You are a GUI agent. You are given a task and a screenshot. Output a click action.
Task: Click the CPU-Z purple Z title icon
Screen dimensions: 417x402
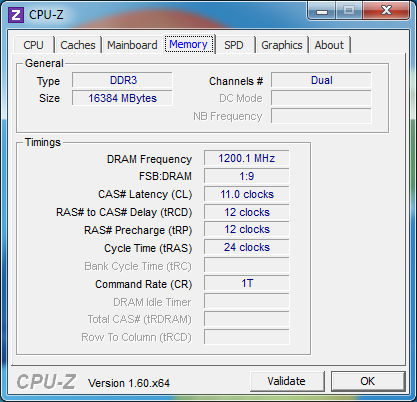pos(16,15)
